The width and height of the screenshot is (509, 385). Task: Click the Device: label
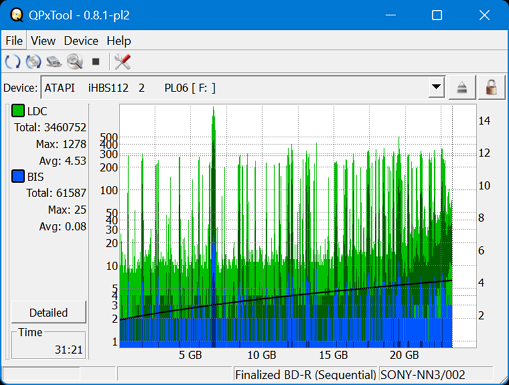click(x=20, y=88)
